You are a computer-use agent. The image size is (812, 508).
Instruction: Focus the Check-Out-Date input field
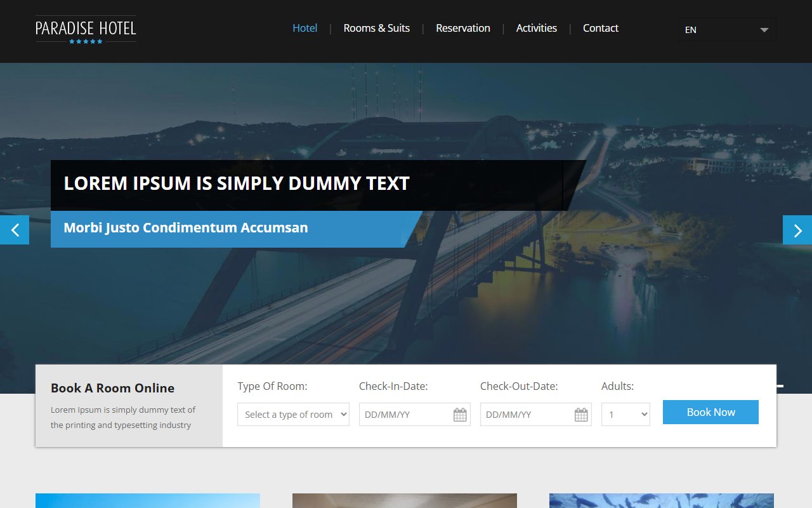tap(535, 415)
